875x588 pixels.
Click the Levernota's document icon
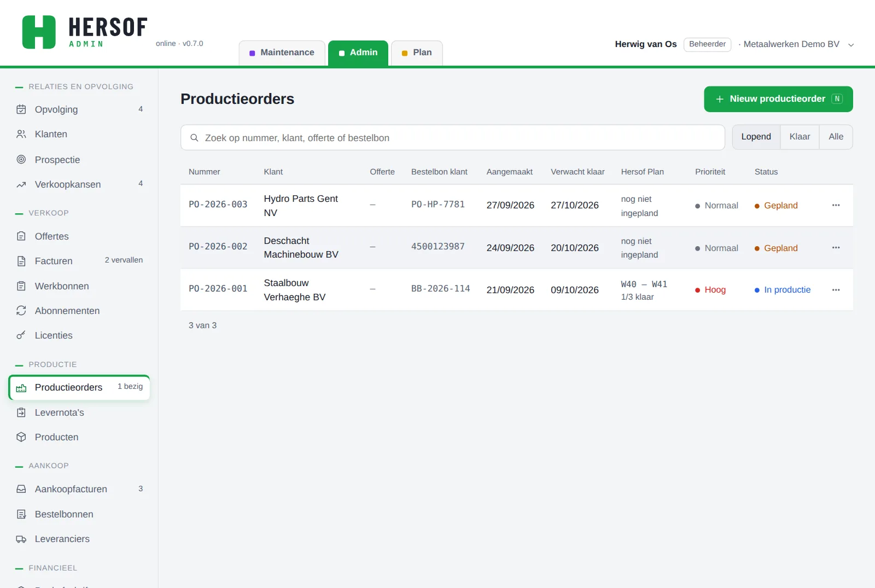pos(21,412)
